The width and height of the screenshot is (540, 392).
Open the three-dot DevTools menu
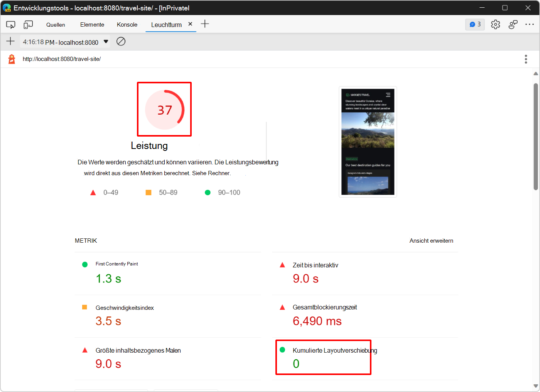pos(530,24)
